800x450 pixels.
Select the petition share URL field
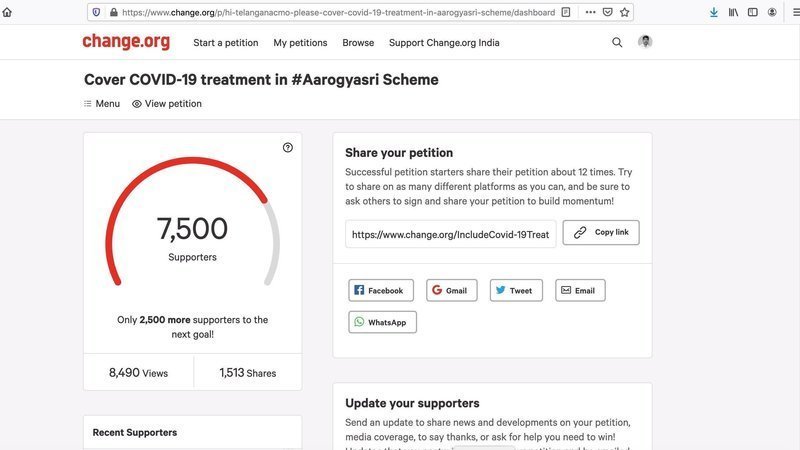450,234
